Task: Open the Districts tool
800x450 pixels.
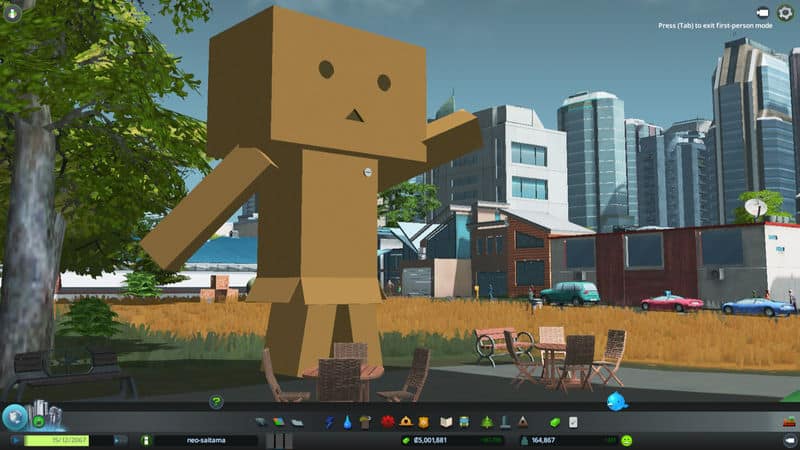Action: [297, 422]
